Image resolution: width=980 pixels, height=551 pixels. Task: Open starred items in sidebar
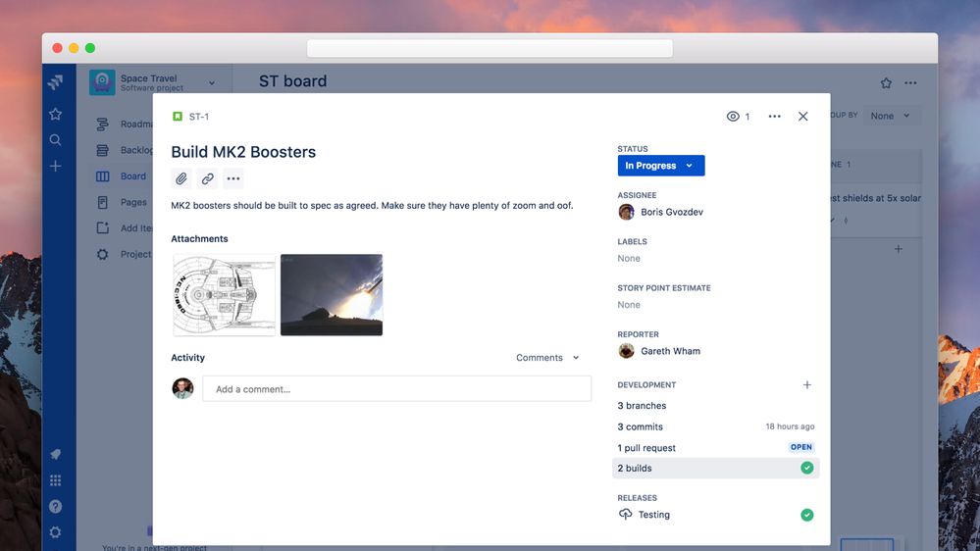point(56,114)
